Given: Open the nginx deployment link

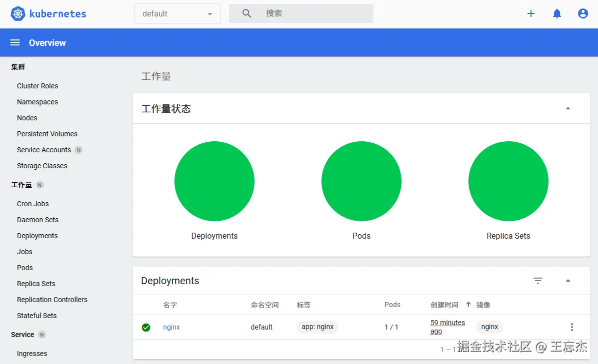Looking at the screenshot, I should pyautogui.click(x=171, y=327).
